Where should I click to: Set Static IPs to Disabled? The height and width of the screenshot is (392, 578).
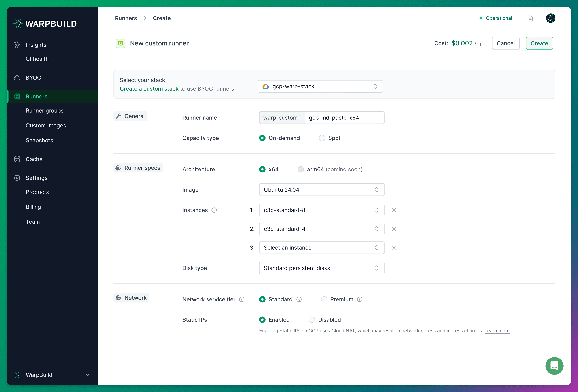coord(312,320)
